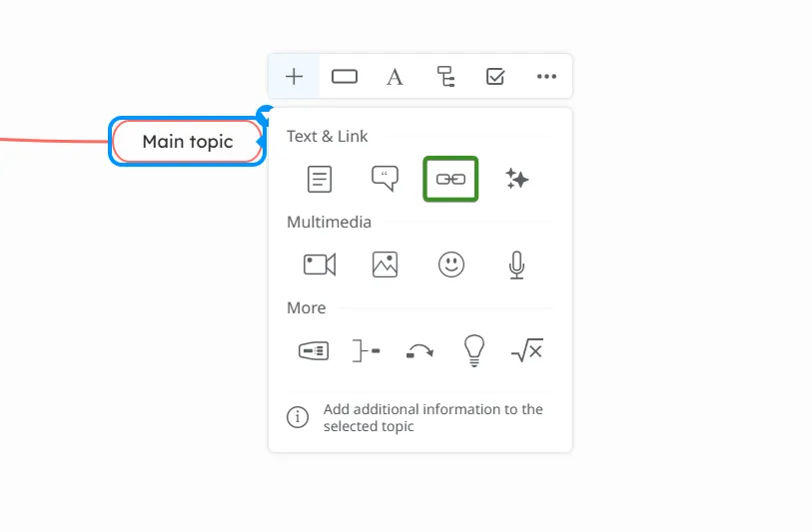Click the lightbulb idea icon

[x=473, y=351]
